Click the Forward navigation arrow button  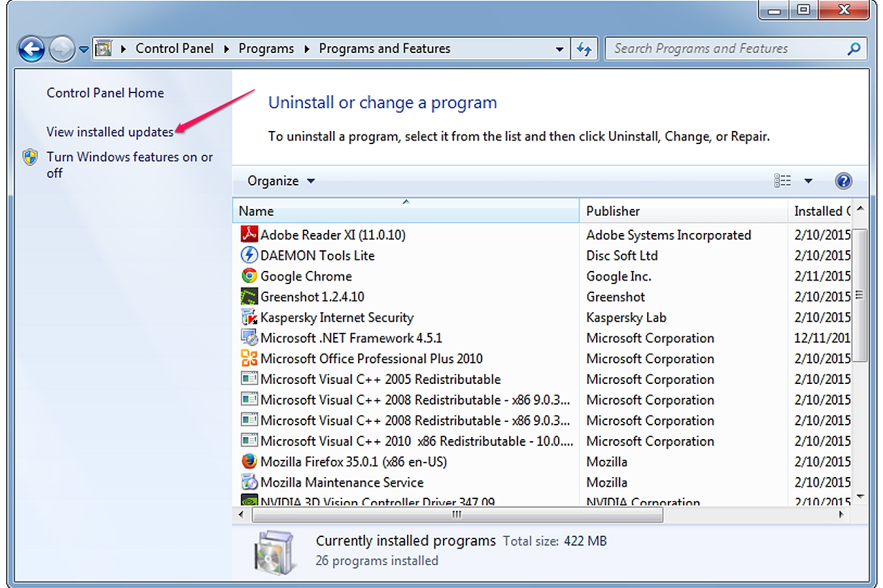61,49
